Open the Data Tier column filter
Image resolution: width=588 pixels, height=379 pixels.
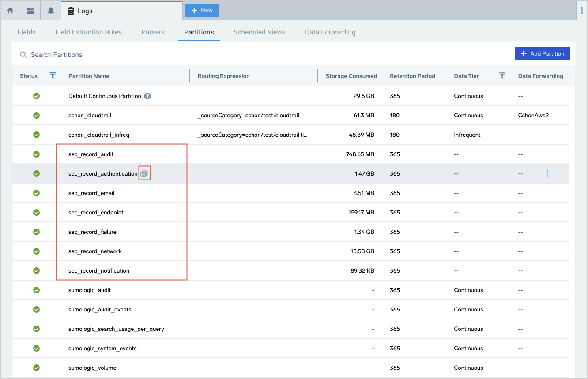tap(502, 76)
